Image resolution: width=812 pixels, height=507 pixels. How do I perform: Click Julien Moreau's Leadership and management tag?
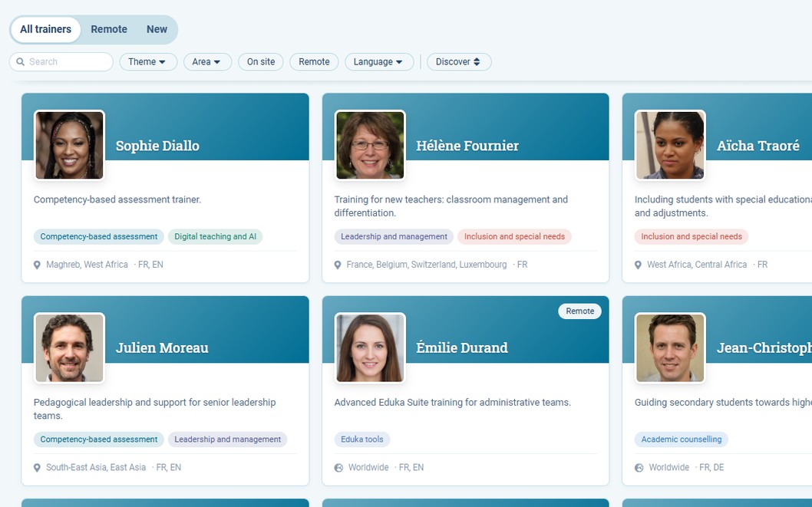pyautogui.click(x=227, y=440)
